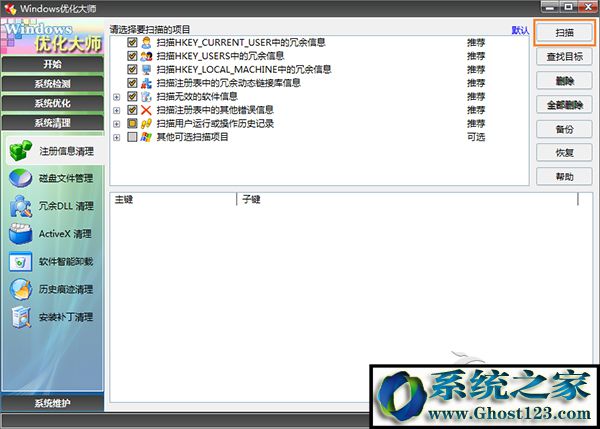
Task: Open ActiveX 清理 icon
Action: coord(21,234)
